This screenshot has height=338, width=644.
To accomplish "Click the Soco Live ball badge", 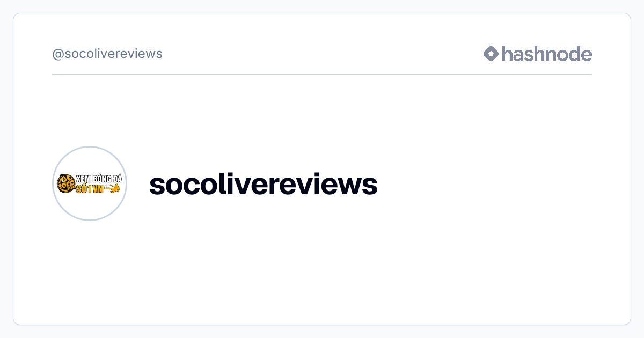I will (67, 183).
